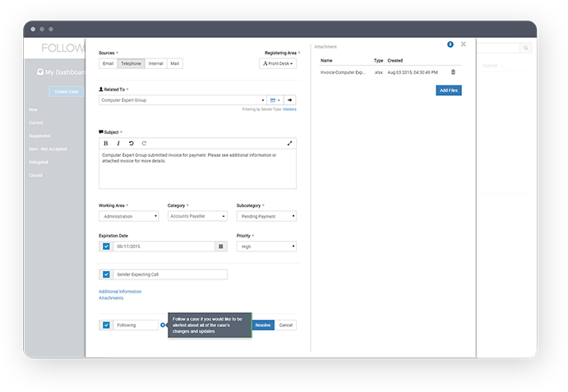The image size is (568, 392).
Task: Click the Name column header in Attachment
Action: 326,61
